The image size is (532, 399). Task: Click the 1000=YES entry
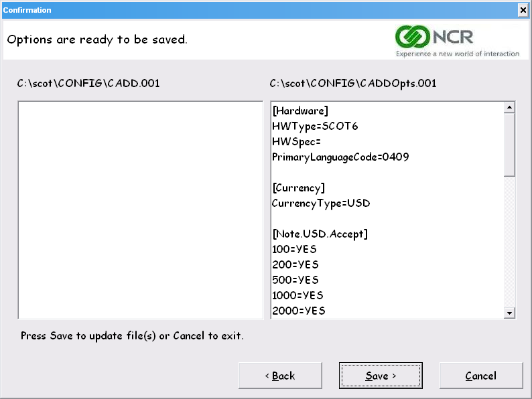[x=297, y=295]
